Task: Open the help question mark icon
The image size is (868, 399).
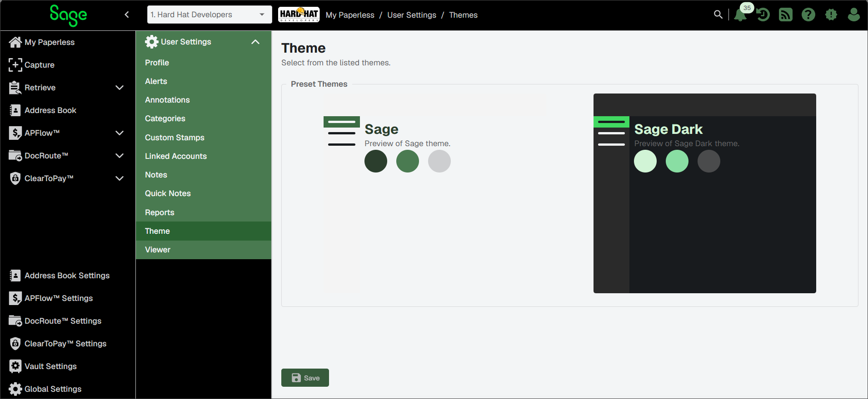Action: (x=808, y=15)
